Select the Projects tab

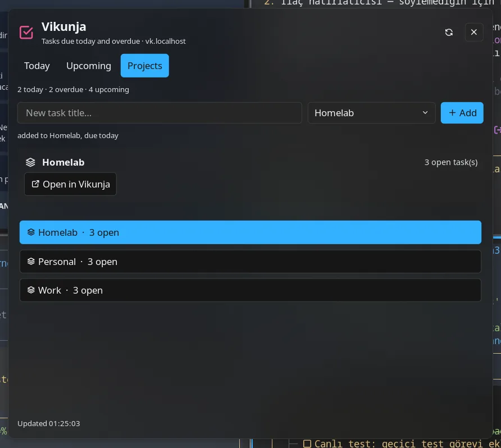[x=145, y=66]
